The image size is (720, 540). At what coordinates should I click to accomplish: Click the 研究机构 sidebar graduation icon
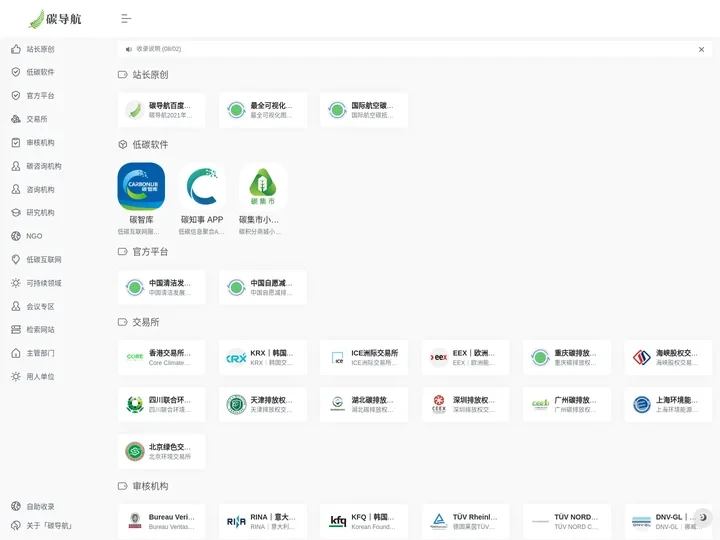click(16, 213)
